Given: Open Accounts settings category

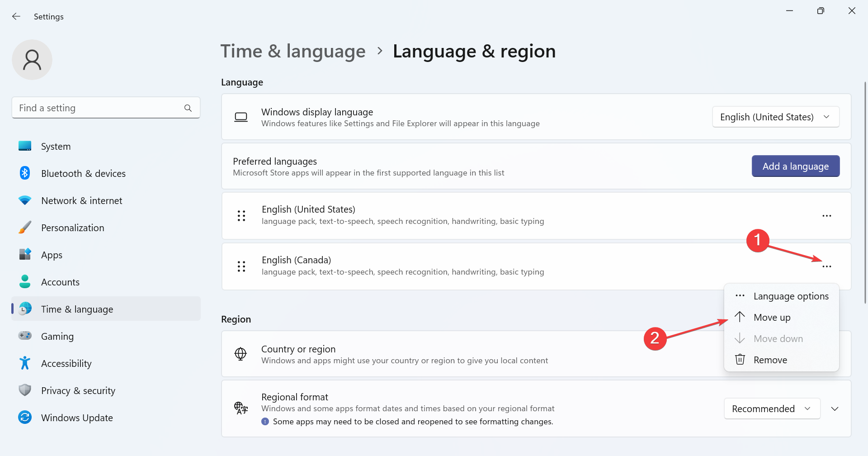Looking at the screenshot, I should (x=106, y=282).
